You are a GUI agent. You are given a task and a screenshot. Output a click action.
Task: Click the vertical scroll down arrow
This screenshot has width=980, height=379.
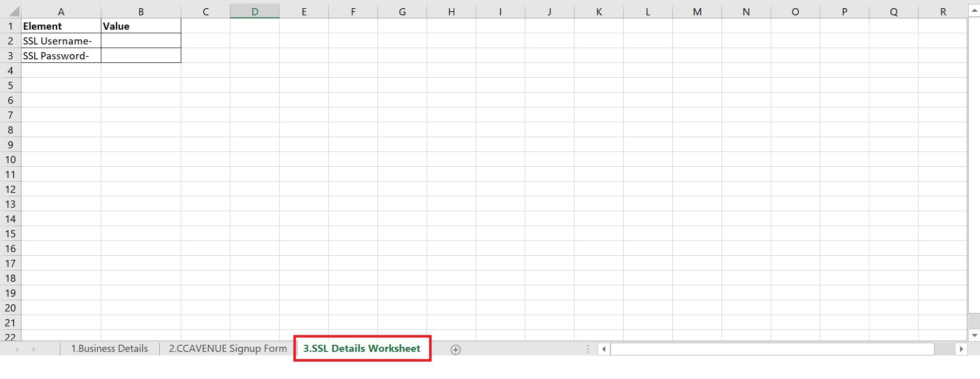pyautogui.click(x=974, y=336)
